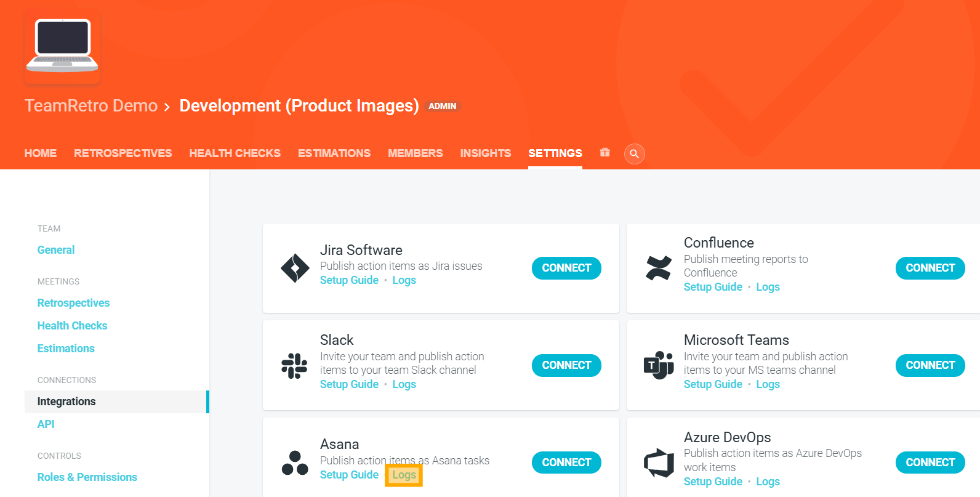Image resolution: width=980 pixels, height=497 pixels.
Task: Go to the Home tab
Action: 41,153
